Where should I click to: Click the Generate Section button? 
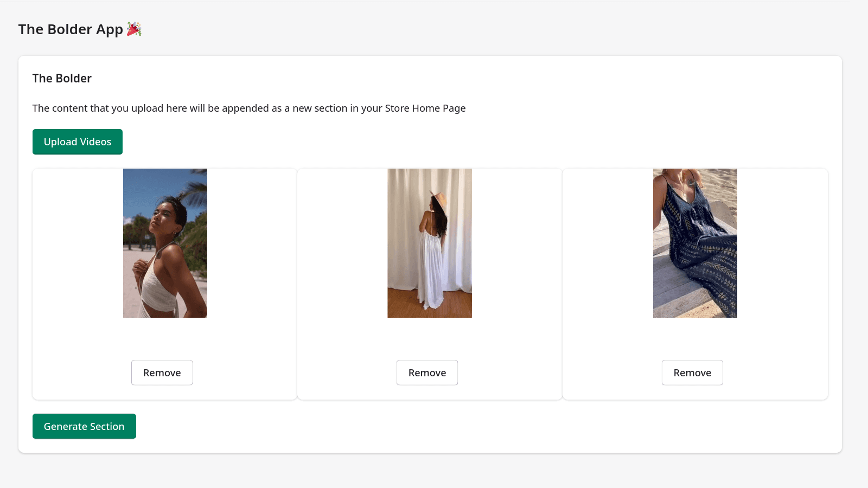tap(84, 426)
